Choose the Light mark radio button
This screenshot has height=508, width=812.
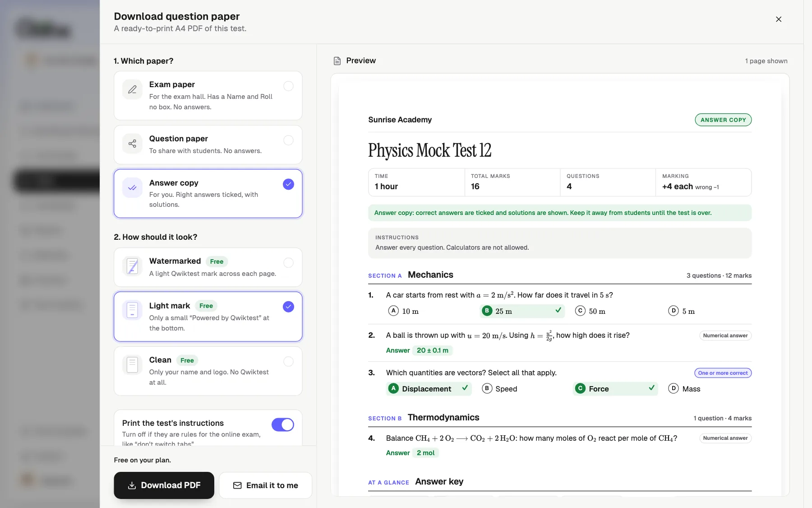click(288, 307)
